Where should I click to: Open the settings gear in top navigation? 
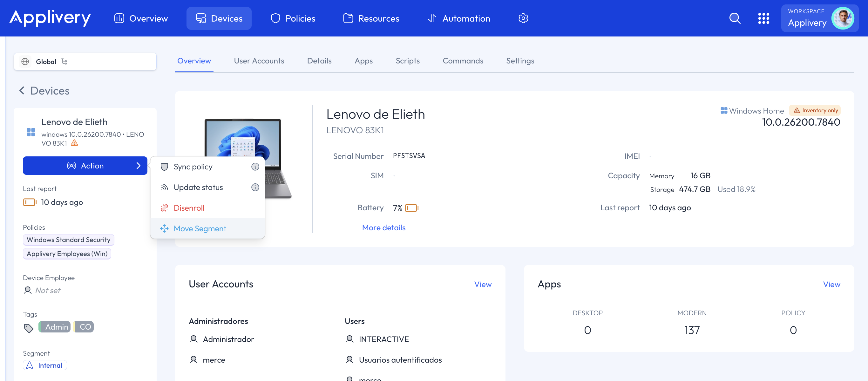(523, 18)
